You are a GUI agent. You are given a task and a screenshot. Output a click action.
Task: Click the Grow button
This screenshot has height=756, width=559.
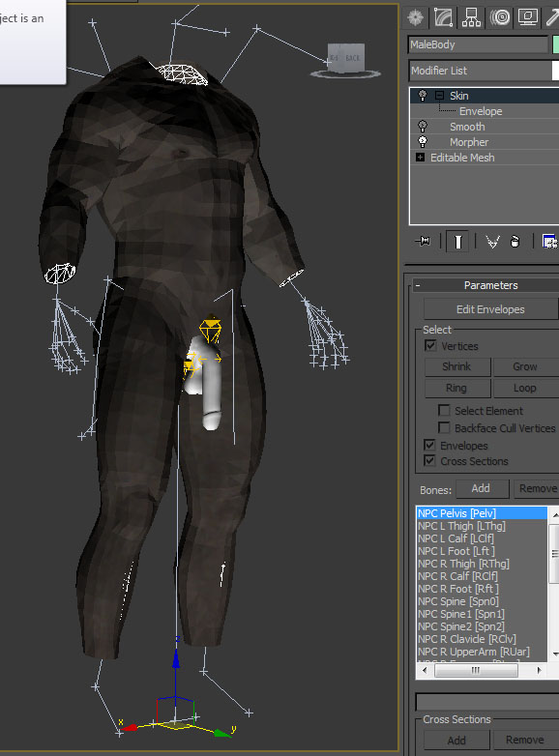pos(525,367)
